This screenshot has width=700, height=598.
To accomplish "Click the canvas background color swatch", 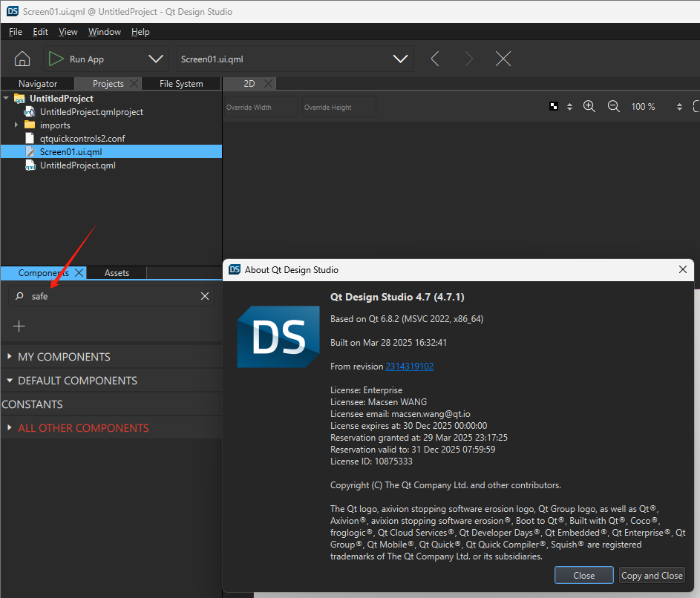I will point(554,106).
